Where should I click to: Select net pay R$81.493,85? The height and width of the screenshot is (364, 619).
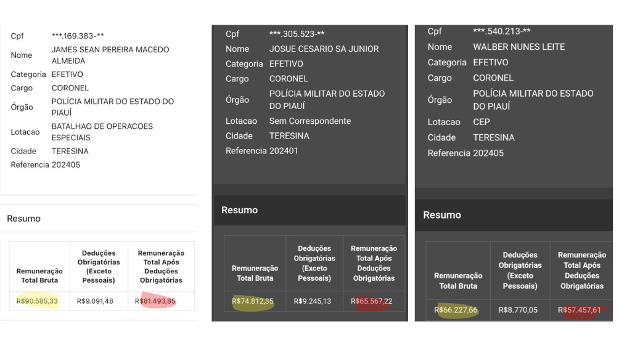[155, 301]
